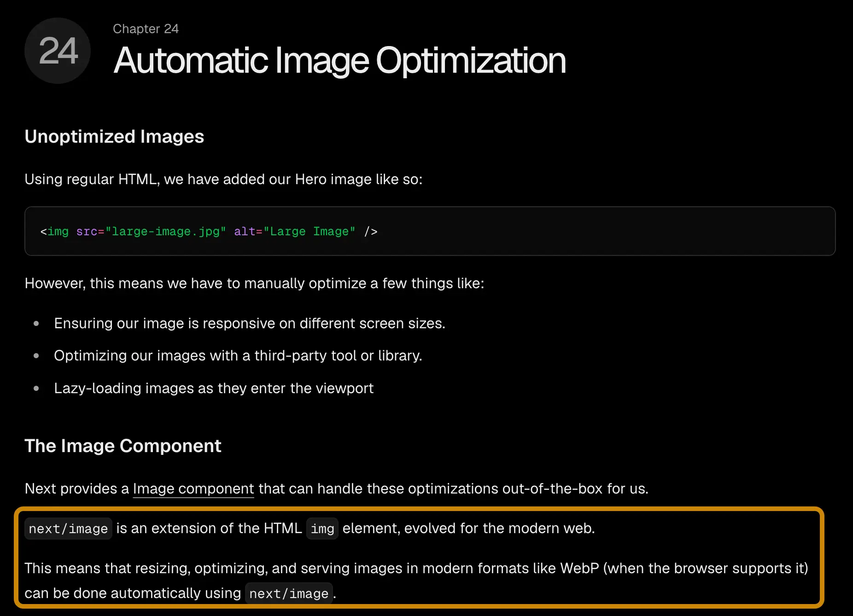Click the "large-image.jpg" string in code
The image size is (853, 616).
tap(166, 231)
